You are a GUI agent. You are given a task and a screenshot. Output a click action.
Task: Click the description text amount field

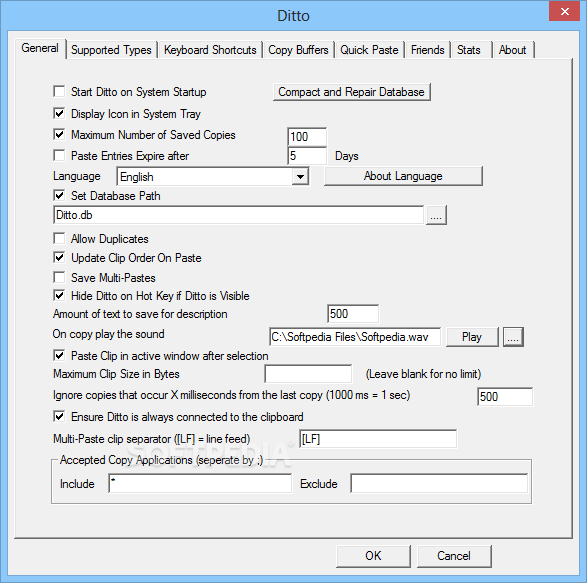[353, 314]
